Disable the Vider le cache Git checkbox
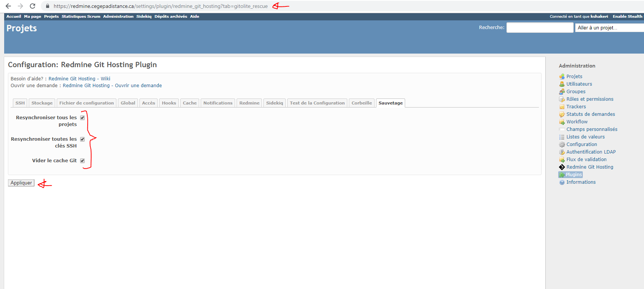This screenshot has height=289, width=644. click(x=82, y=161)
